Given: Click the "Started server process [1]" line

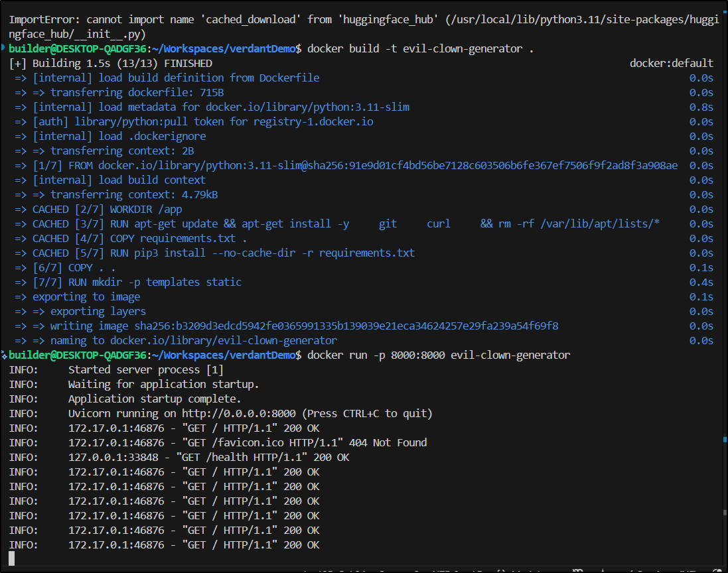Looking at the screenshot, I should [x=145, y=369].
